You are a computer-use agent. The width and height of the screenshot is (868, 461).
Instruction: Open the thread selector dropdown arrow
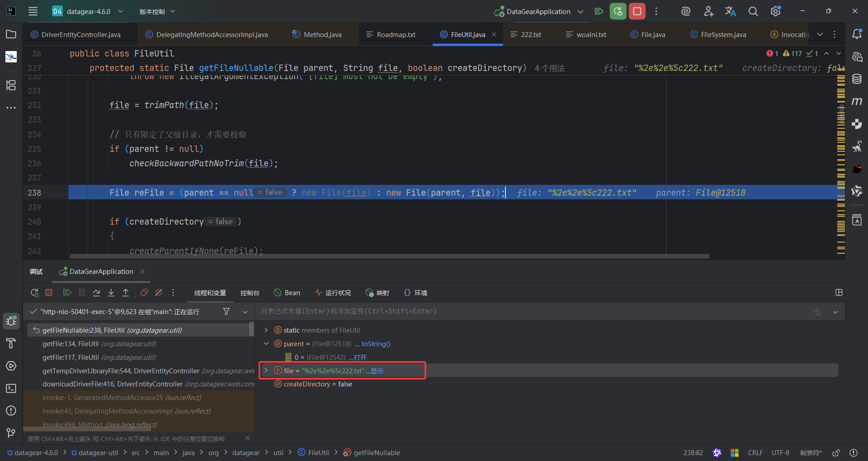[245, 312]
